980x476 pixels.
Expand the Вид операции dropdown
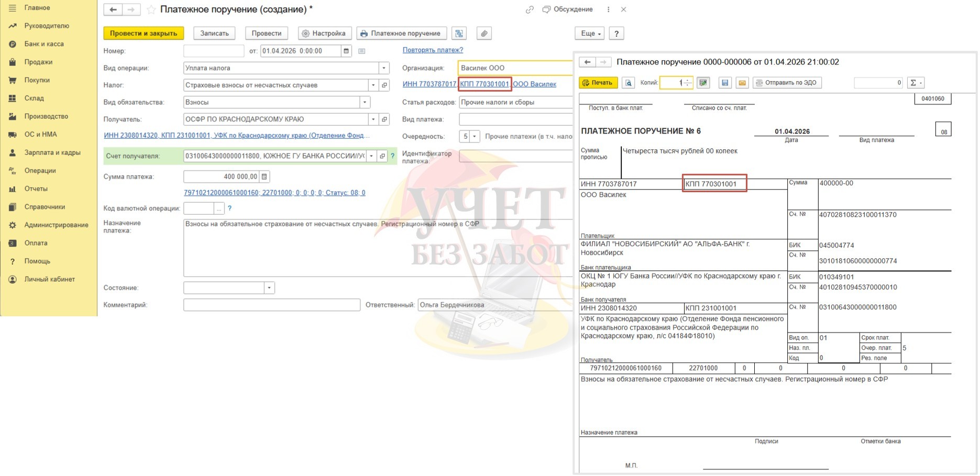384,68
